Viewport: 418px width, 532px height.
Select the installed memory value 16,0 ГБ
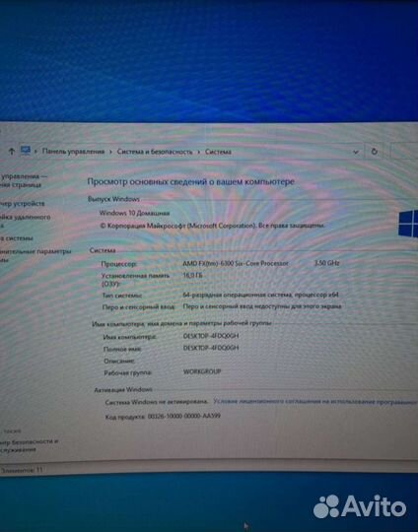[192, 276]
